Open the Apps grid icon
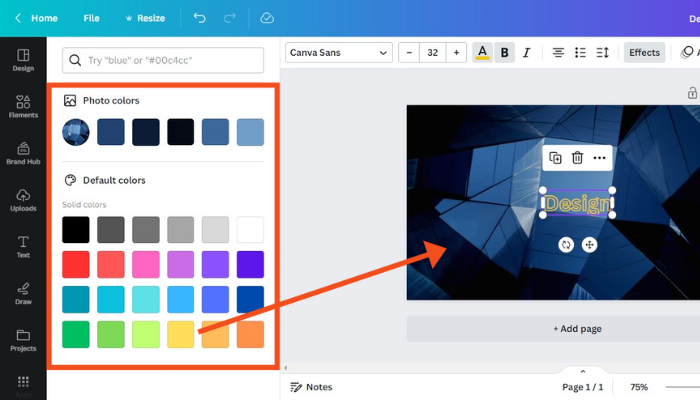The image size is (700, 400). coord(23,382)
